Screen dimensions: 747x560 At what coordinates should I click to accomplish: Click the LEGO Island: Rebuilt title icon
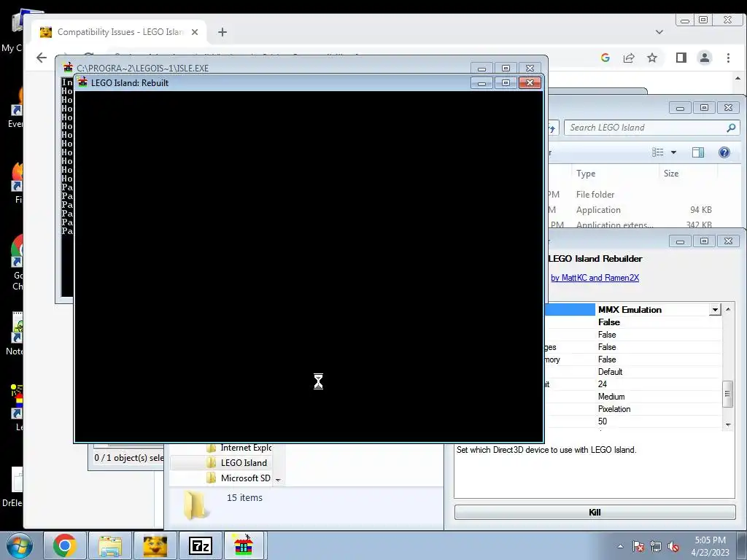(83, 82)
